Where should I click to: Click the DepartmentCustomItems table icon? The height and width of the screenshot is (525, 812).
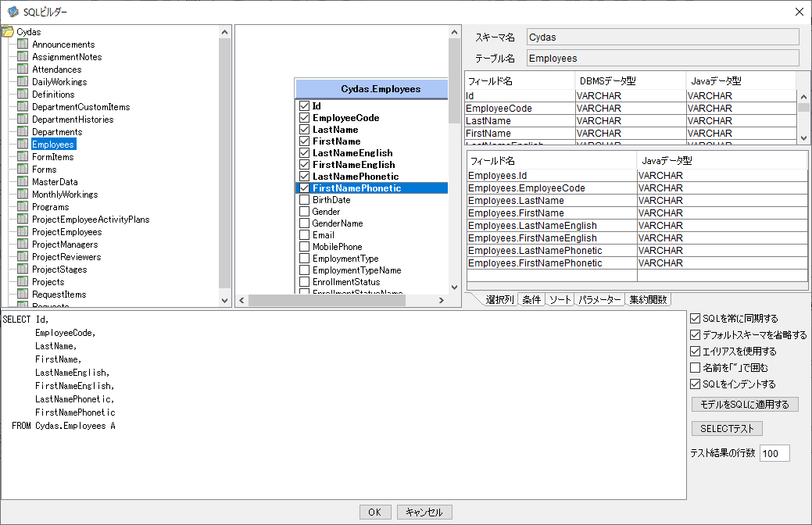point(23,106)
